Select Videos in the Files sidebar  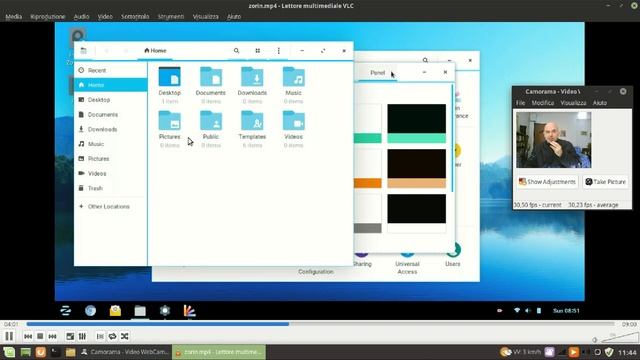pyautogui.click(x=111, y=173)
